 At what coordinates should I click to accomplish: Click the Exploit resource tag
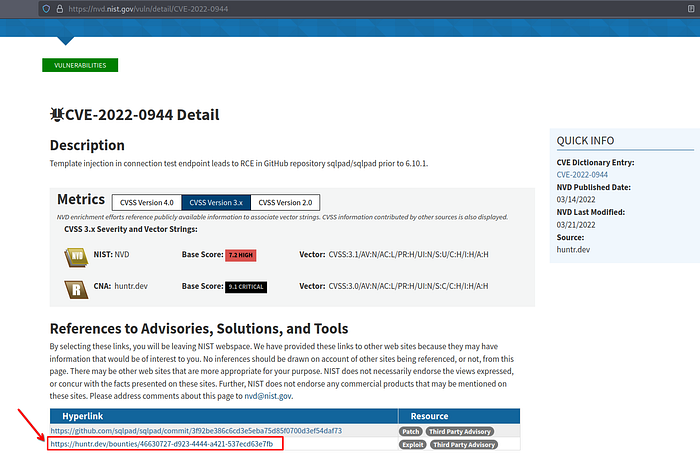point(412,444)
